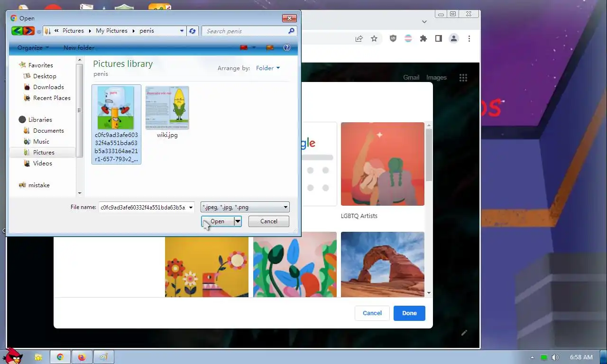The height and width of the screenshot is (364, 607).
Task: Select My Pictures in the breadcrumb
Action: (111, 31)
